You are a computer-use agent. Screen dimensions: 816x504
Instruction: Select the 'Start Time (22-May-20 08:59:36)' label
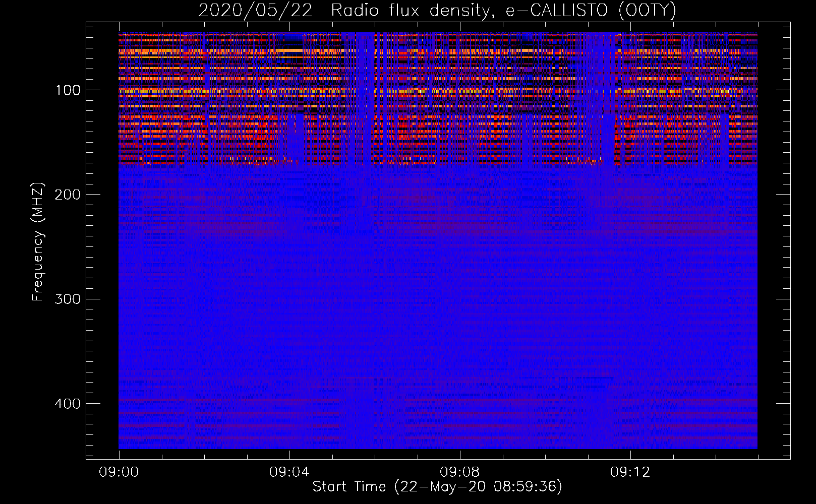(x=437, y=487)
